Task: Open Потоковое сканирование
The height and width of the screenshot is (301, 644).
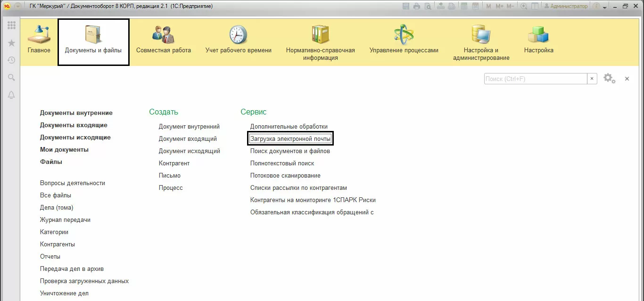Action: click(x=285, y=176)
